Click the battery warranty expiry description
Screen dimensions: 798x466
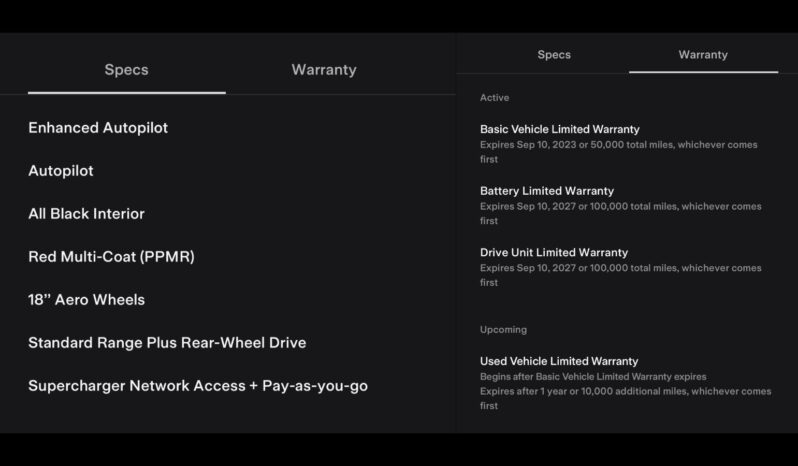coord(620,213)
